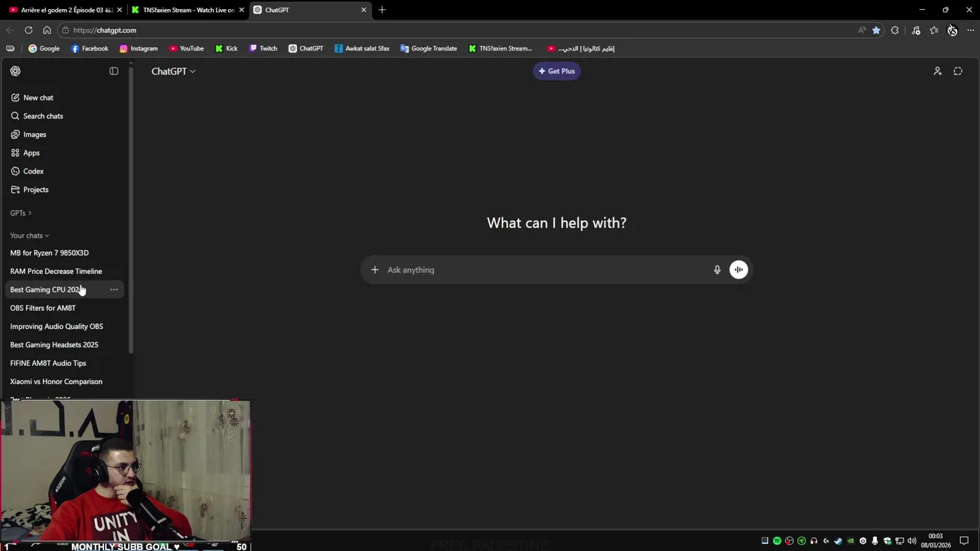The width and height of the screenshot is (980, 551).
Task: Click the Ask anything input field
Action: [547, 269]
